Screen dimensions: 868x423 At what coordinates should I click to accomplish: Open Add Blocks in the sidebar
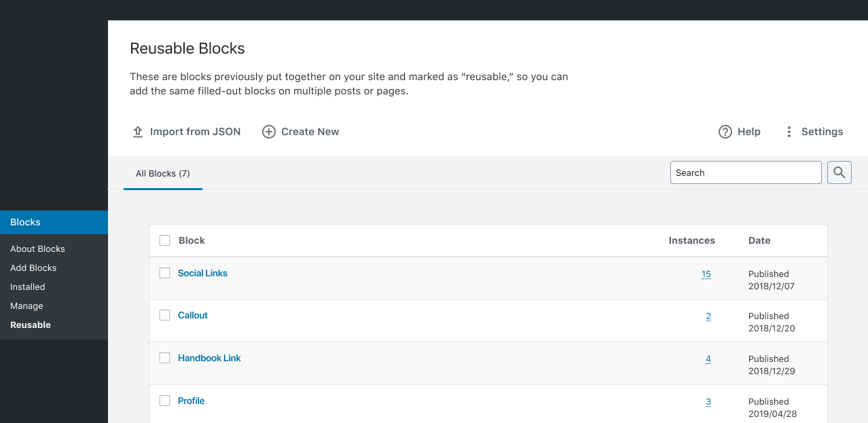(x=33, y=268)
